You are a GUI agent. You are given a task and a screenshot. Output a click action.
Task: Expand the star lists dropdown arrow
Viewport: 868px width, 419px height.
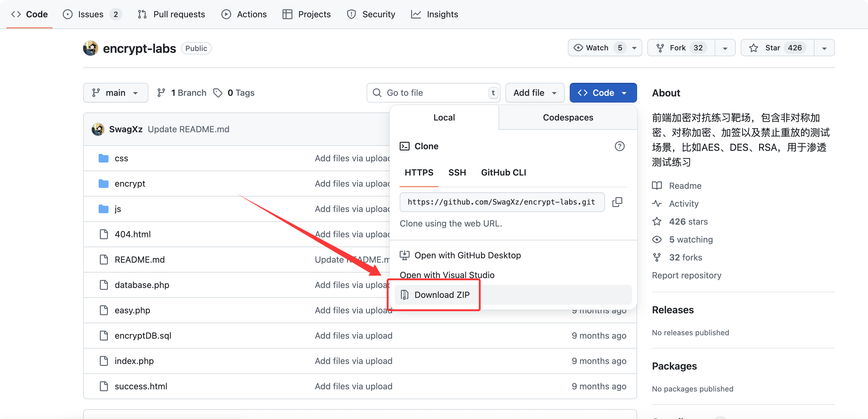[824, 48]
